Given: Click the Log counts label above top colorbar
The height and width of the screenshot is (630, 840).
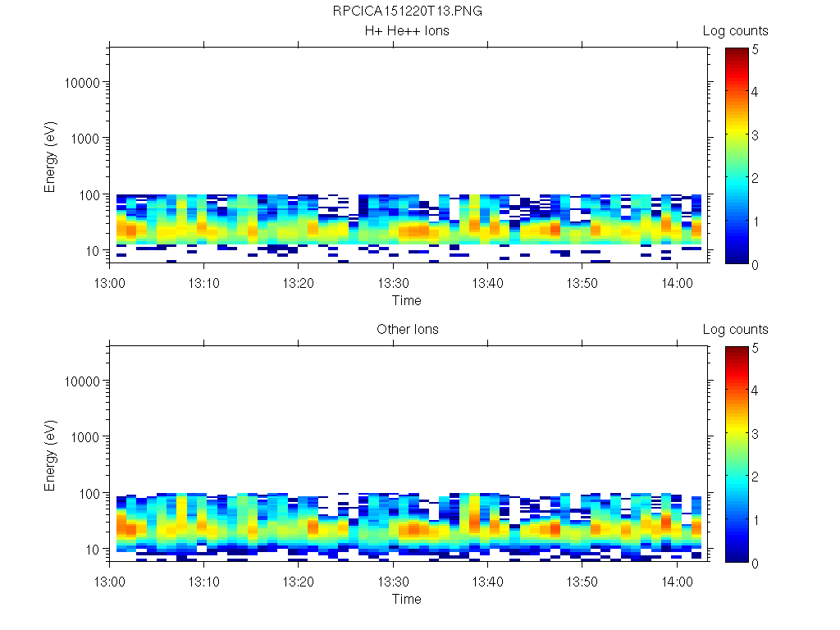Looking at the screenshot, I should pyautogui.click(x=735, y=31).
